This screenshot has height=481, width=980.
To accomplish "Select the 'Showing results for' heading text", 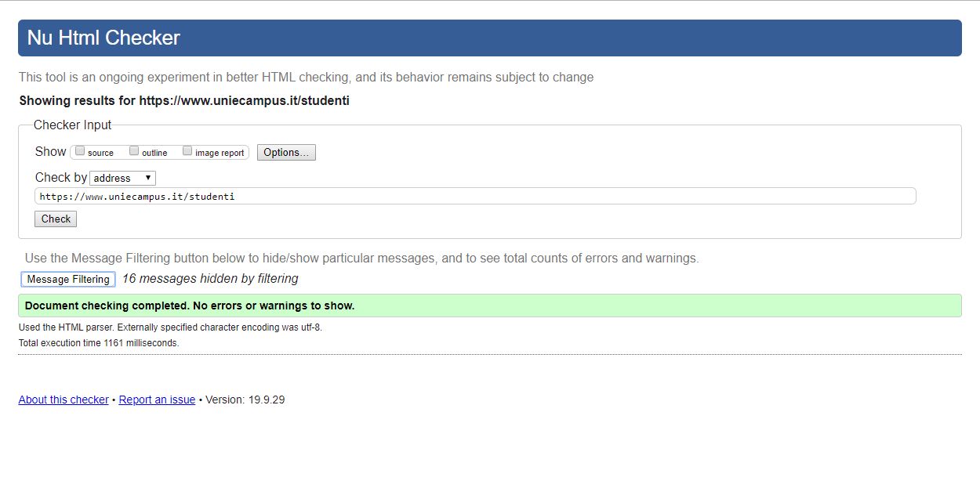I will point(184,101).
